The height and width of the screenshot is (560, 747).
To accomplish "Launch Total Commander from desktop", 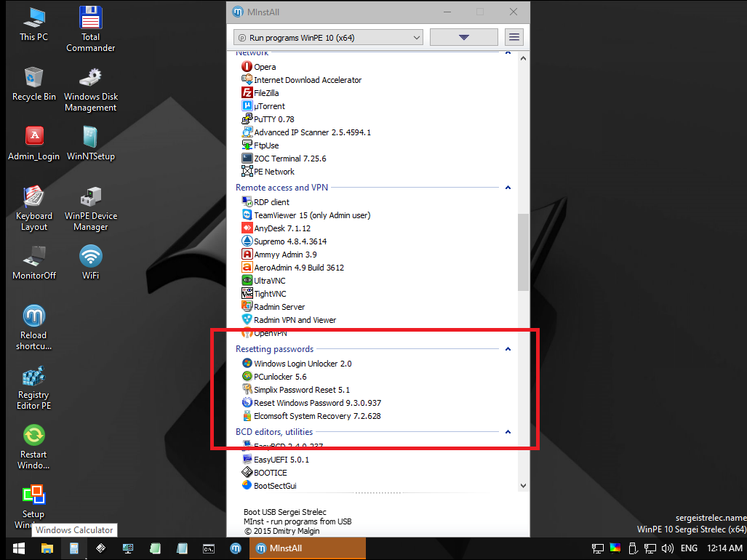I will [x=90, y=28].
